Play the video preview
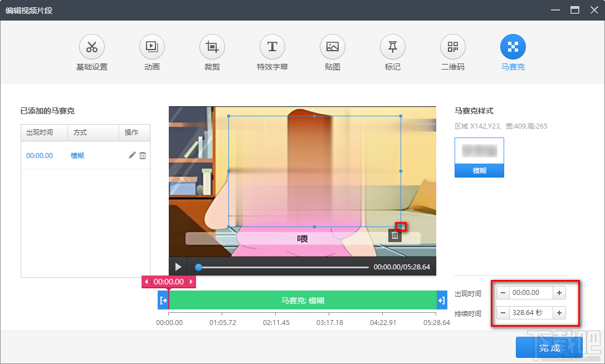Viewport: 605px width, 364px height. coord(178,267)
